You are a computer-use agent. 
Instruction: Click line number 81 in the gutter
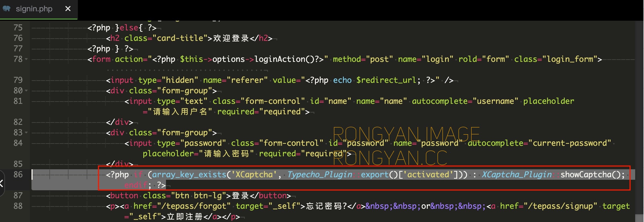click(x=18, y=101)
